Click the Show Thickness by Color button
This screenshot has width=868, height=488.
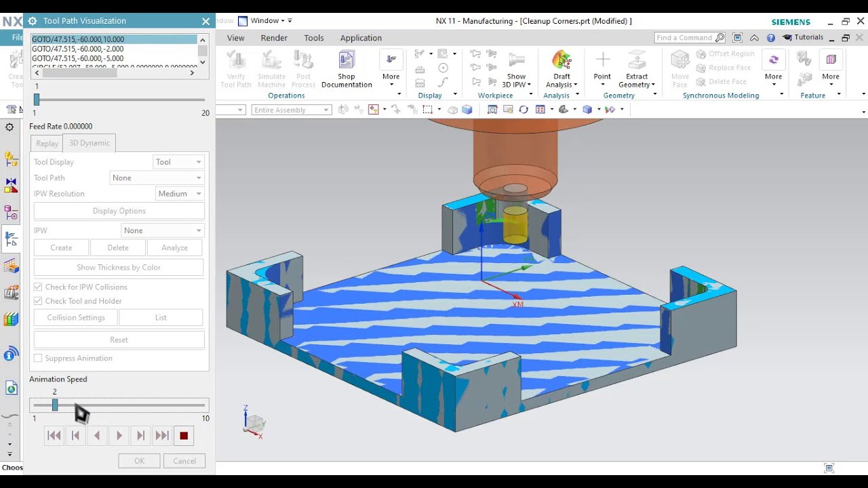(x=119, y=267)
